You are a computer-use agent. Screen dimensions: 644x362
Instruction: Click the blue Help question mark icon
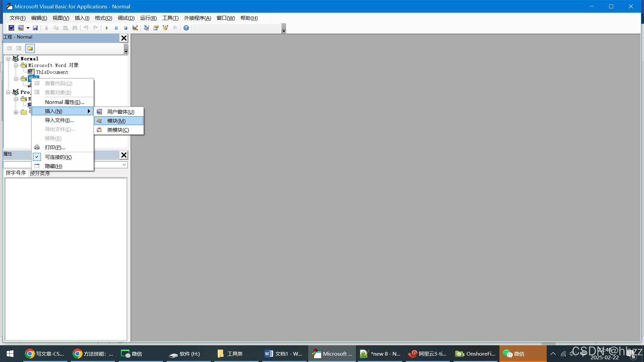(x=186, y=28)
